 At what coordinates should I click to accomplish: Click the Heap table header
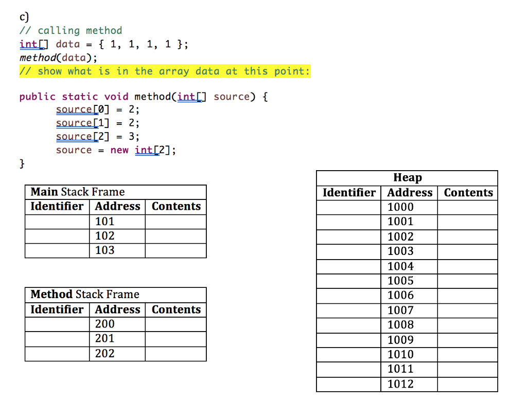pyautogui.click(x=407, y=177)
